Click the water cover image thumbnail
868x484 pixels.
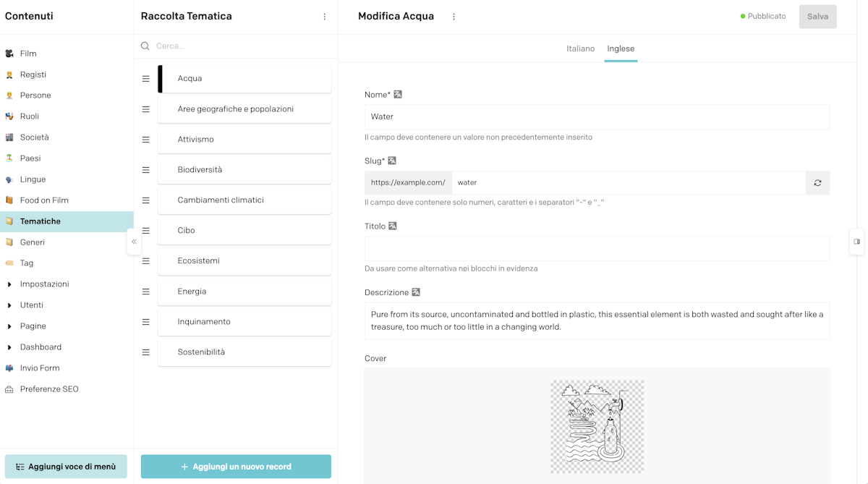coord(597,426)
